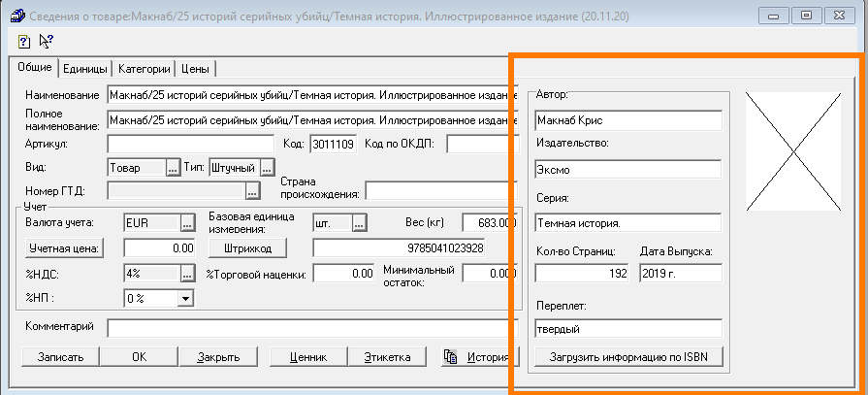Open the Вид selection ellipsis button

click(x=173, y=168)
